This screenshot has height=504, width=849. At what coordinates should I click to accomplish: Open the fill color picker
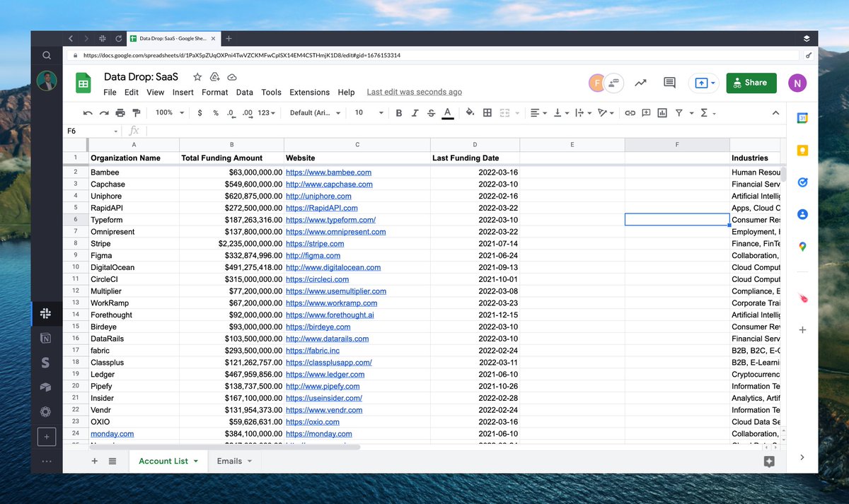470,113
